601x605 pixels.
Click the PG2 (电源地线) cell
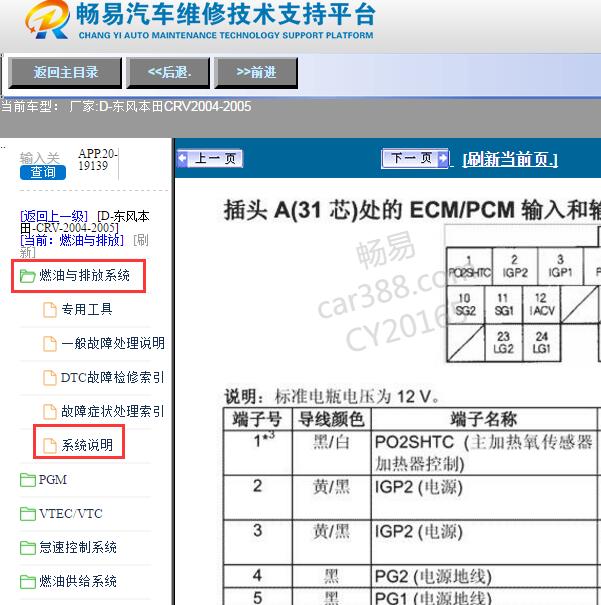(484, 576)
